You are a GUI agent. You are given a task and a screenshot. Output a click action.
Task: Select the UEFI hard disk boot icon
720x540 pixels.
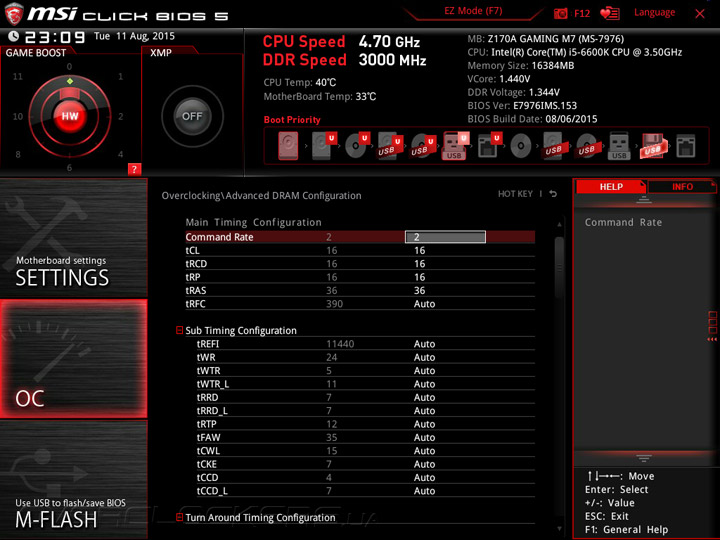323,146
